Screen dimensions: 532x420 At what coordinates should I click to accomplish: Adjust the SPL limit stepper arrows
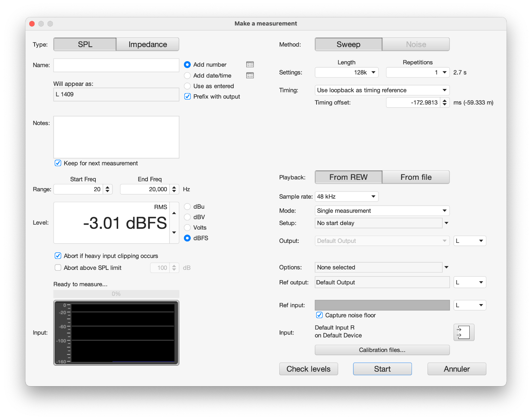[174, 268]
